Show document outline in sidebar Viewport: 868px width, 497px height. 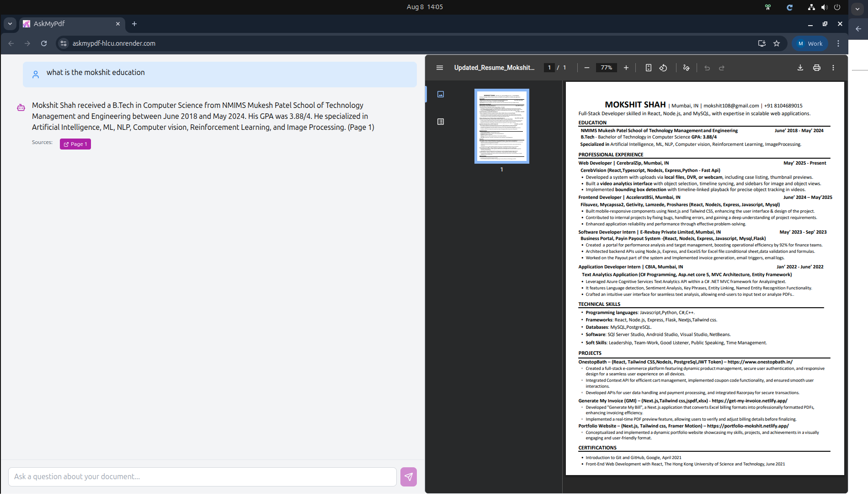tap(441, 122)
